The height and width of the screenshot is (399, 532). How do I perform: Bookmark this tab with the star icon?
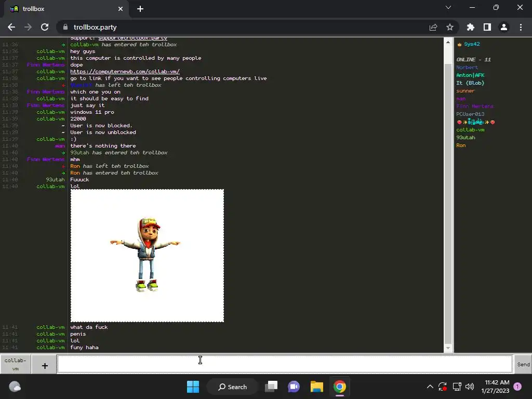pos(450,27)
